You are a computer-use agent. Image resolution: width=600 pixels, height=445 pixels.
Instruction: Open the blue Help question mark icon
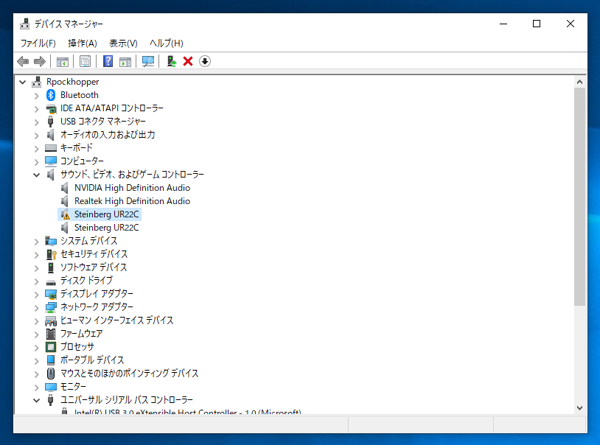point(108,61)
